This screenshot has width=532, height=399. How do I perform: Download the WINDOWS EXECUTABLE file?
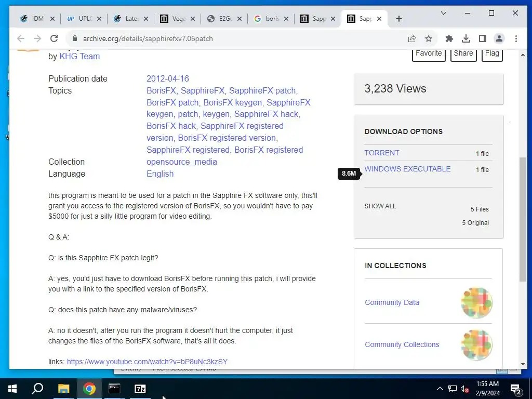(407, 169)
